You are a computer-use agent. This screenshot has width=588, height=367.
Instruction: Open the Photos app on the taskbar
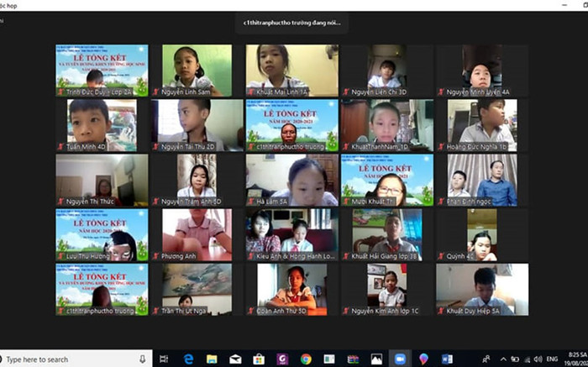pyautogui.click(x=376, y=359)
